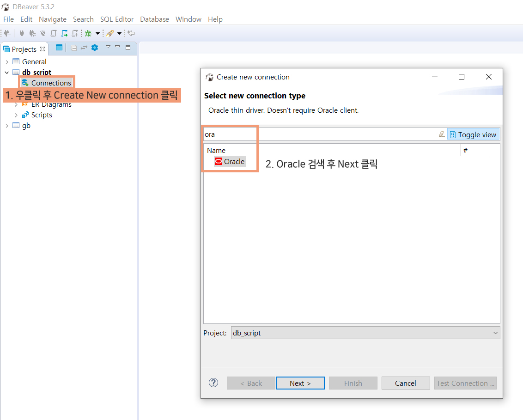
Task: Close the Create new connection dialog
Action: (489, 77)
